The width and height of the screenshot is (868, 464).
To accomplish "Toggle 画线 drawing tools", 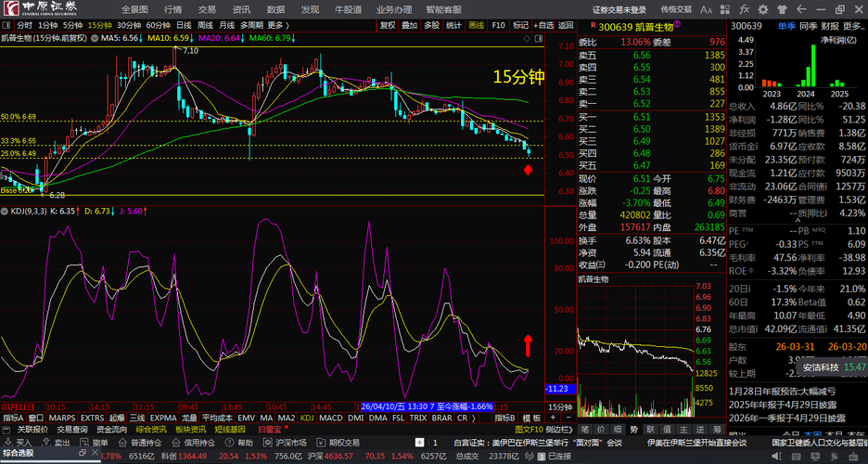I will pos(476,25).
